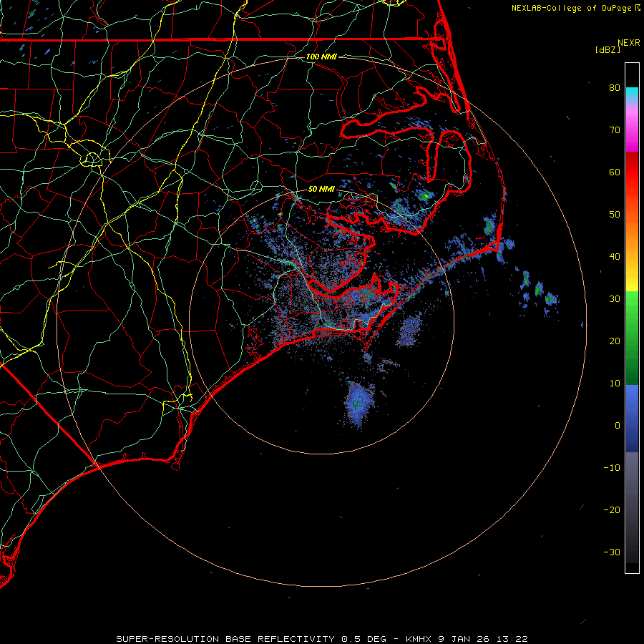Click the -20 dBZ value on the scale
The image size is (644, 644).
point(612,509)
